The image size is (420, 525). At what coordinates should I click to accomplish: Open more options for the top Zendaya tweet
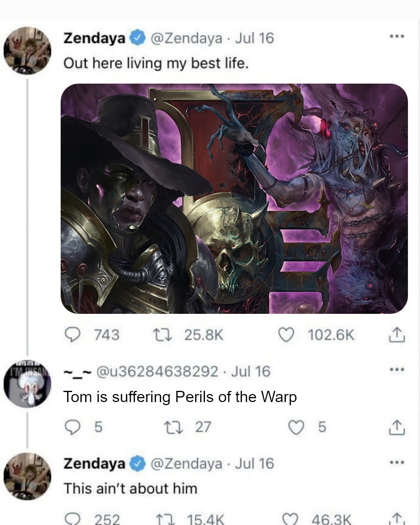[x=397, y=37]
